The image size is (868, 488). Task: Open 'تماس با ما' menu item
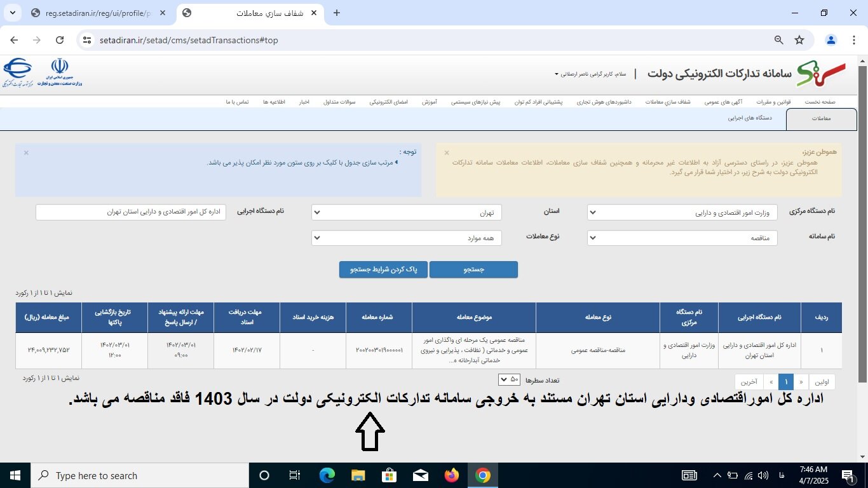tap(237, 102)
